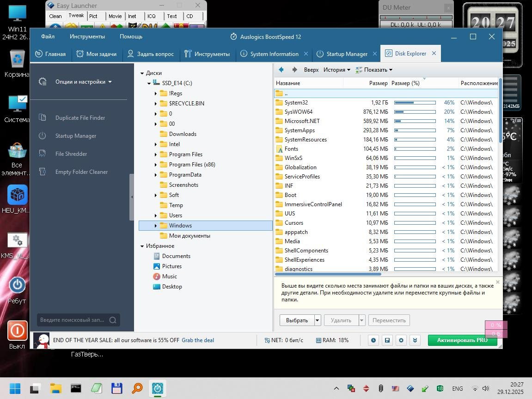Open the Показать dropdown
Image resolution: width=532 pixels, height=399 pixels.
pyautogui.click(x=374, y=69)
